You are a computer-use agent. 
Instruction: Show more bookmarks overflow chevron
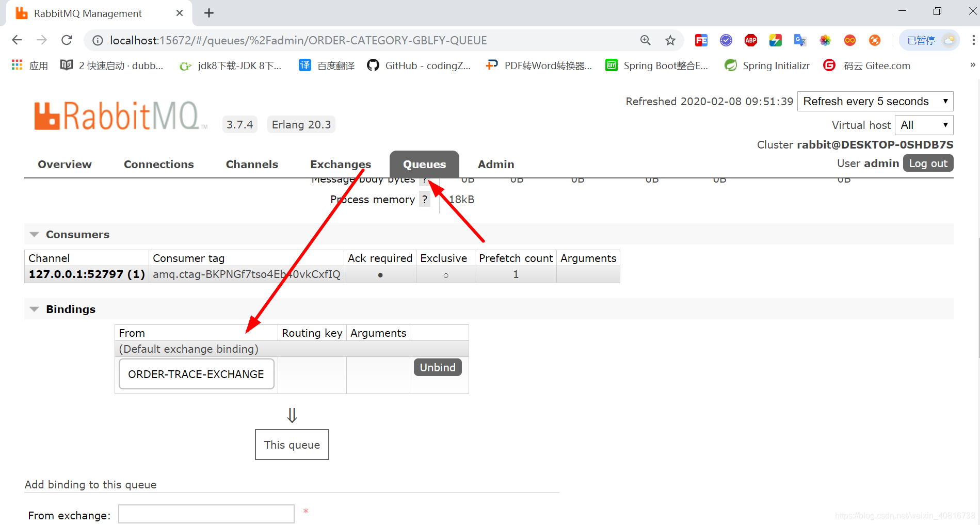coord(973,65)
